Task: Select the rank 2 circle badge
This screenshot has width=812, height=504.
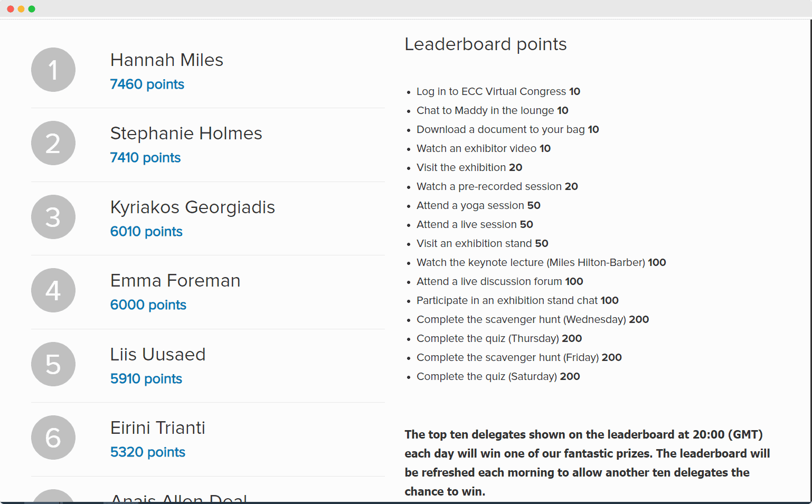Action: tap(53, 142)
